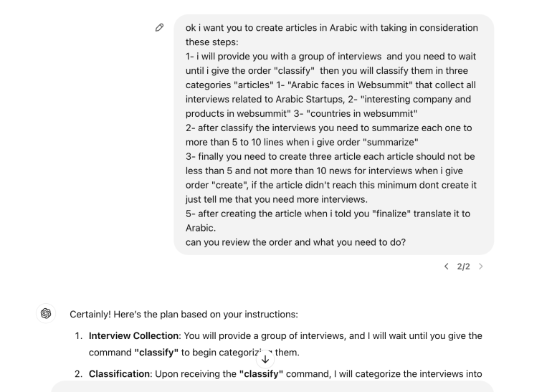Click the pencil edit message icon

(x=160, y=28)
